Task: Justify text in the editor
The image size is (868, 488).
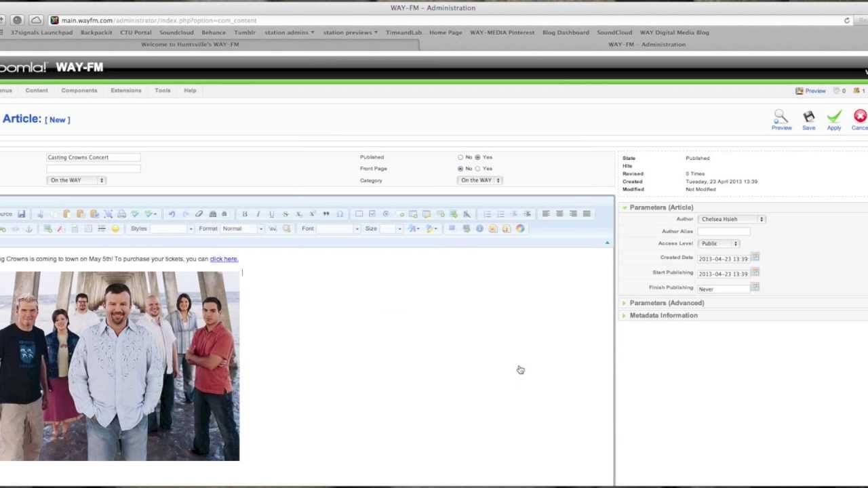Action: [587, 213]
